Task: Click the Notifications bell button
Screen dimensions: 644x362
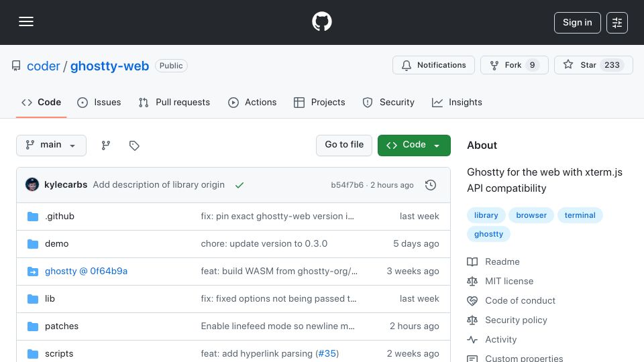Action: point(433,65)
